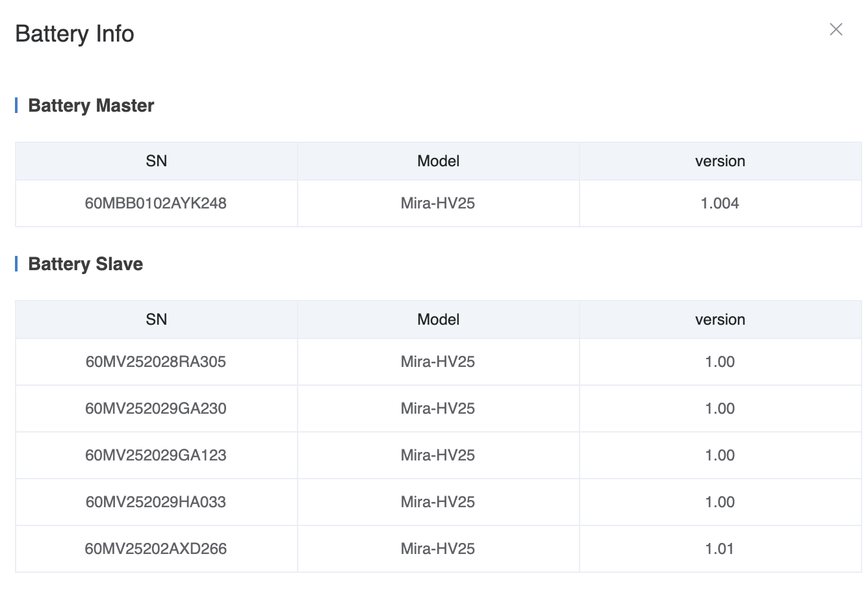The image size is (868, 591).
Task: Click the master serial number 60MBB0102AYK248
Action: 156,203
